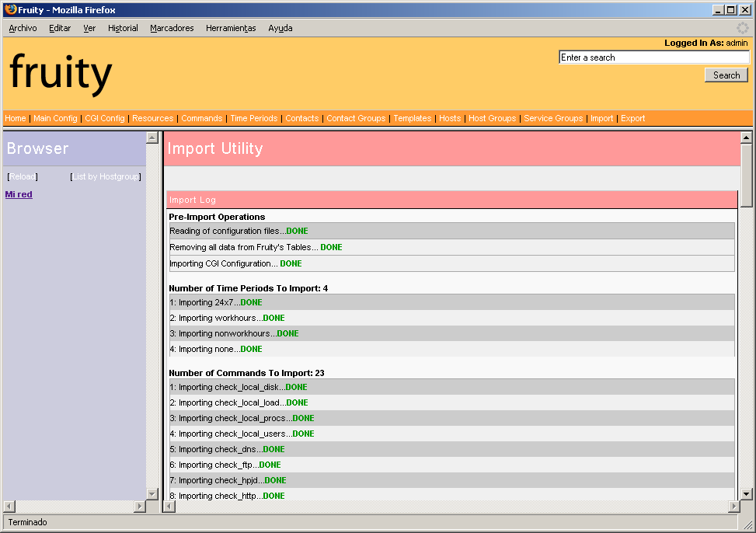Image resolution: width=756 pixels, height=533 pixels.
Task: Select the 'Importing 24x7' log row
Action: [x=451, y=302]
